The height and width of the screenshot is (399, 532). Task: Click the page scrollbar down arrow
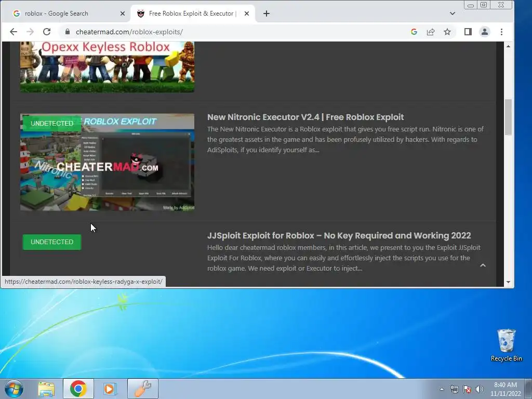(508, 282)
